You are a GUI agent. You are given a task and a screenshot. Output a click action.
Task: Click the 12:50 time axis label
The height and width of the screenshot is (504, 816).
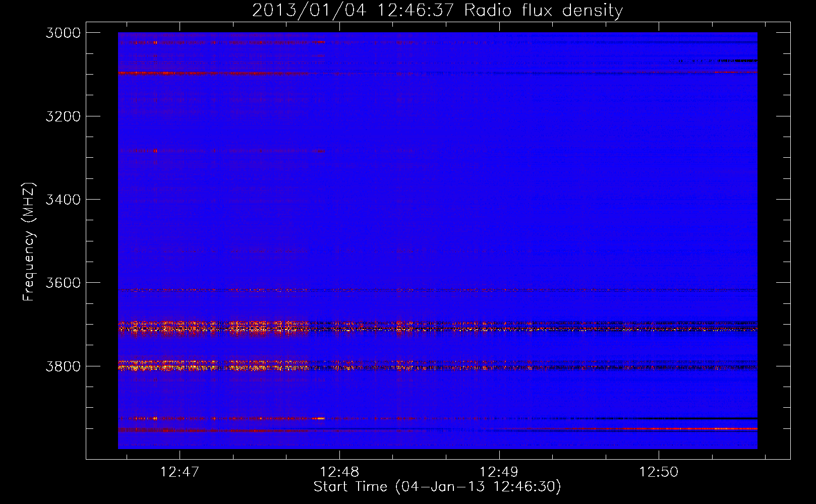659,472
